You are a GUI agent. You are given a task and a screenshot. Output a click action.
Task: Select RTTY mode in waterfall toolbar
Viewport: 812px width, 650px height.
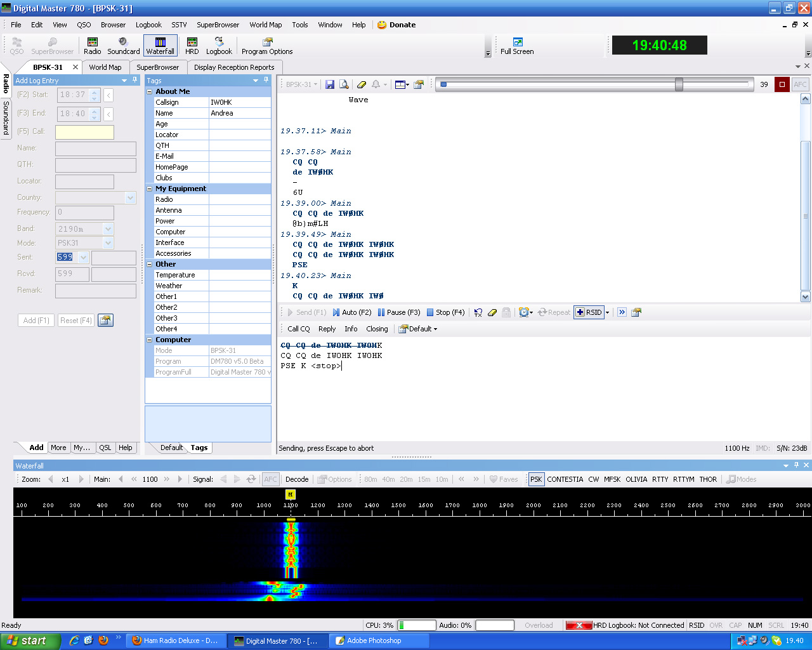660,479
